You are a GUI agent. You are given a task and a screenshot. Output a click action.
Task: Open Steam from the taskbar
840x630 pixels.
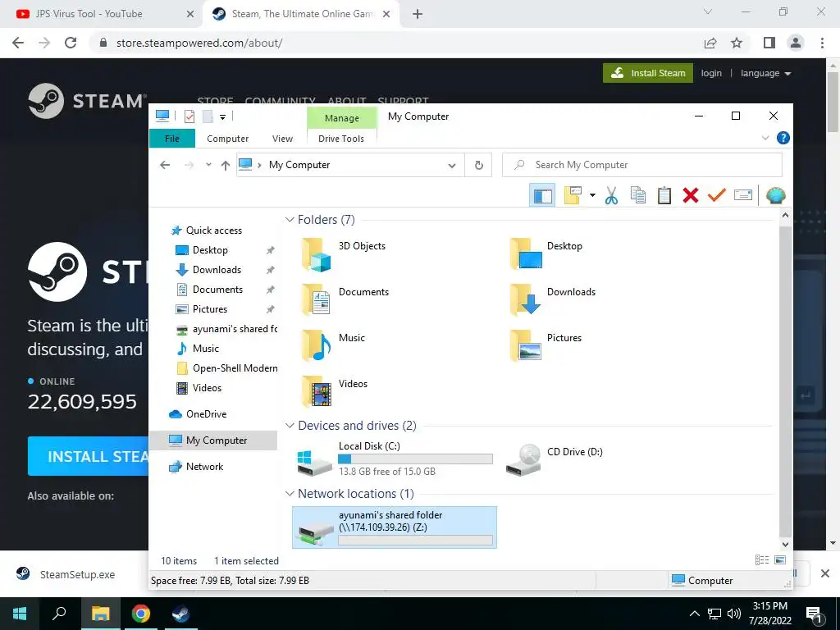180,614
